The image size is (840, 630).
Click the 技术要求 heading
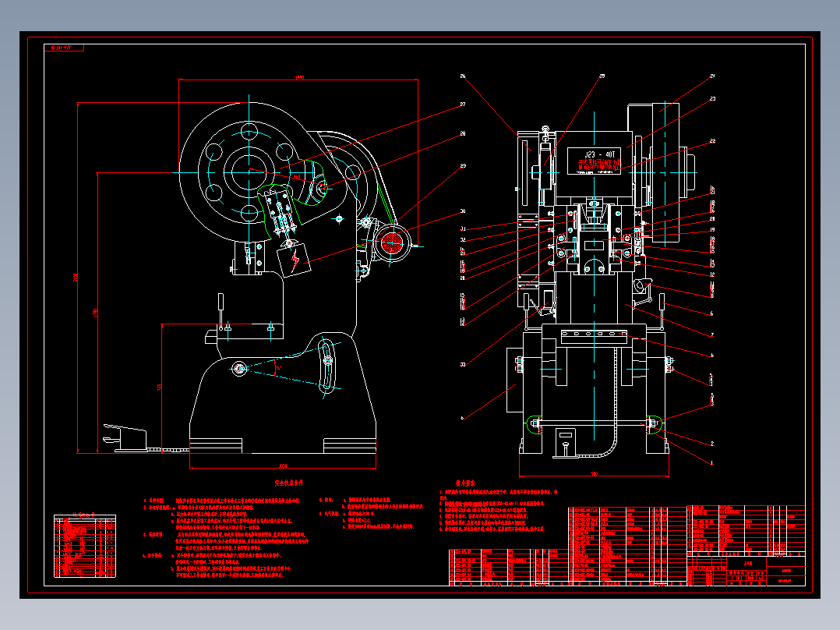[465, 483]
